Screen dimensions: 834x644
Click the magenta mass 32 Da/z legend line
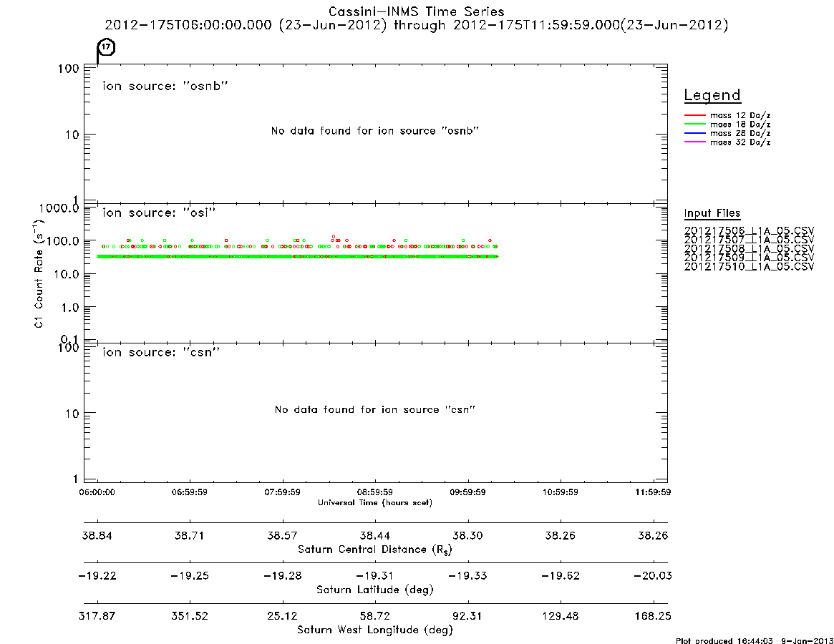(x=694, y=142)
